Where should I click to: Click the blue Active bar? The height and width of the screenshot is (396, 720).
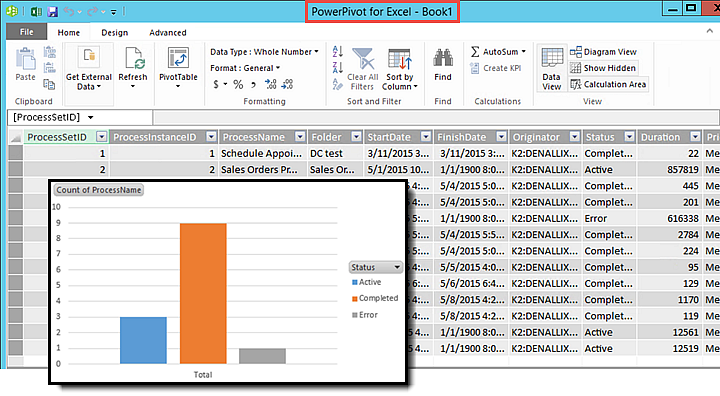[143, 340]
